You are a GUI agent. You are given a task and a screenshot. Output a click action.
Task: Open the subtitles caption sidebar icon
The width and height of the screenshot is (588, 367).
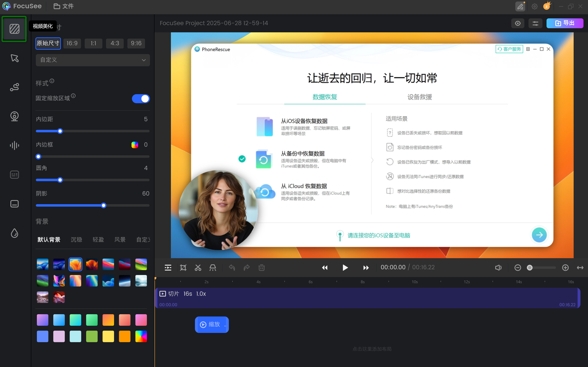(x=14, y=174)
